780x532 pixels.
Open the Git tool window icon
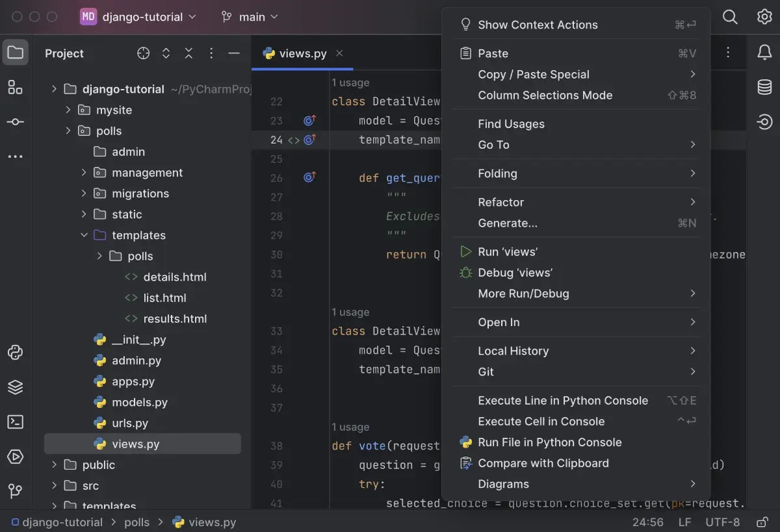(x=16, y=491)
